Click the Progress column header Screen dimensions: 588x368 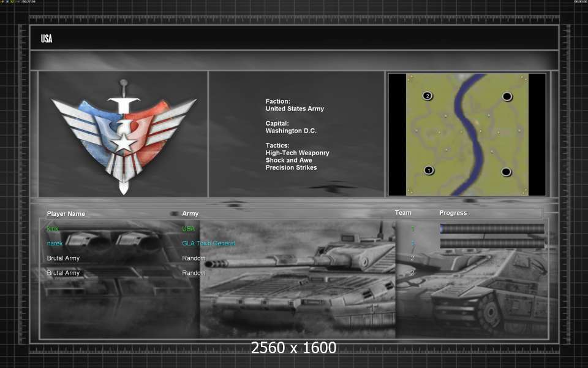pyautogui.click(x=453, y=213)
